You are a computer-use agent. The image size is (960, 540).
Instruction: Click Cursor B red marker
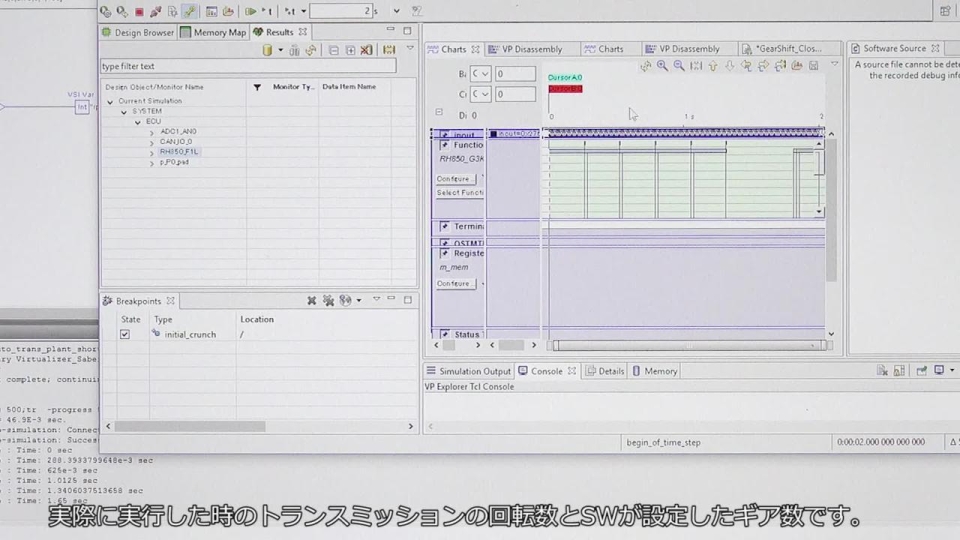coord(565,89)
